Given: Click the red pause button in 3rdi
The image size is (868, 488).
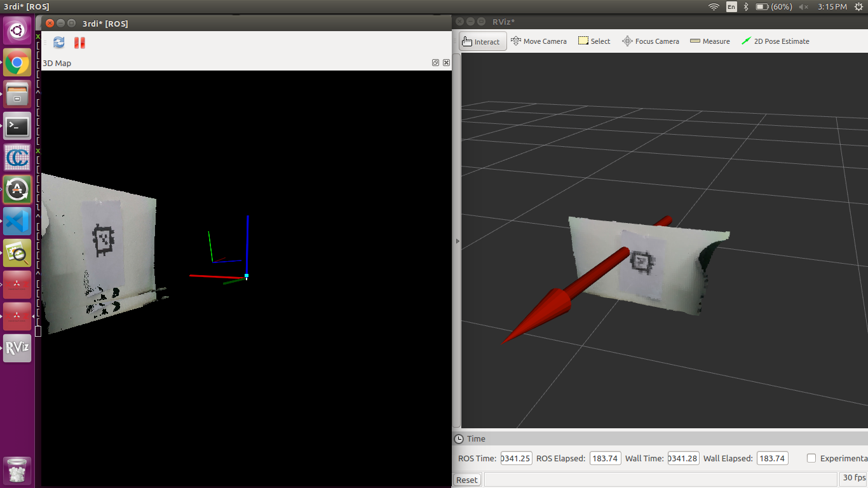Looking at the screenshot, I should coord(79,43).
